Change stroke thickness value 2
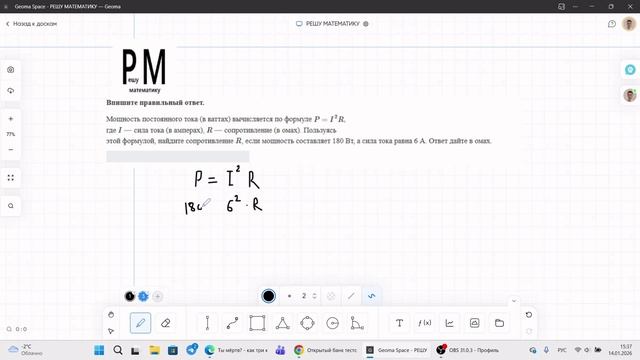 pyautogui.click(x=304, y=296)
